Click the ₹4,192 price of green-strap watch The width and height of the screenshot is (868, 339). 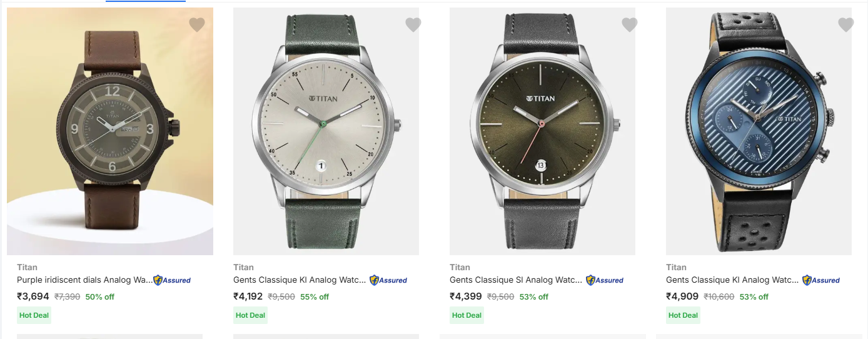tap(248, 296)
